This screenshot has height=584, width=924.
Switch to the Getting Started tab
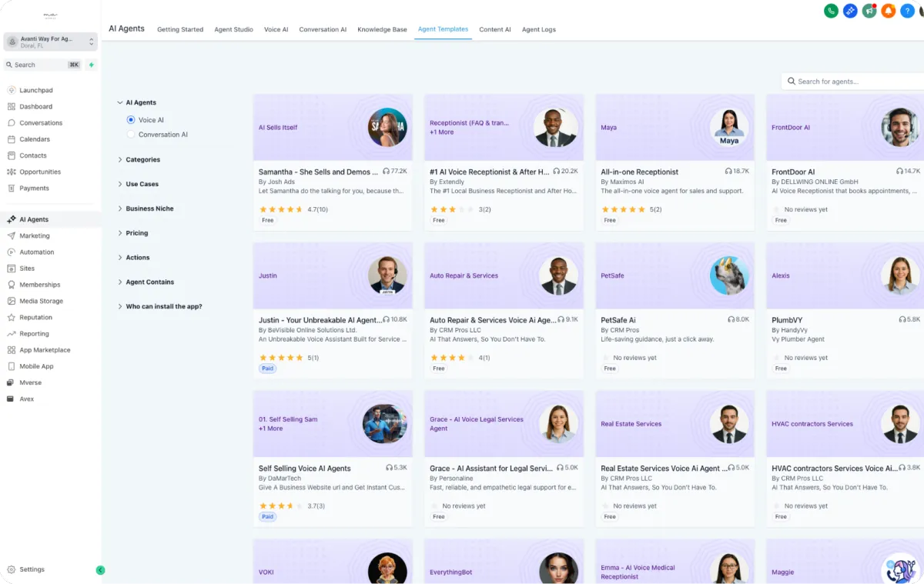pos(180,29)
